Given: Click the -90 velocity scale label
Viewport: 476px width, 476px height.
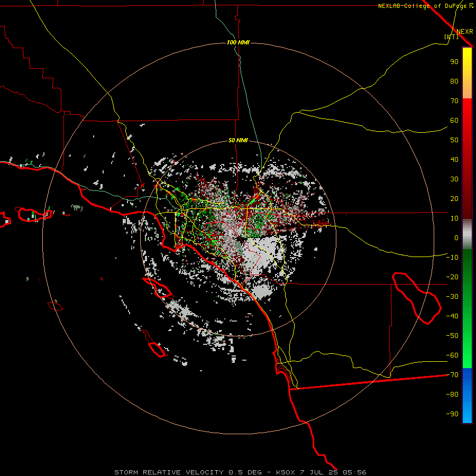Looking at the screenshot, I should 452,414.
